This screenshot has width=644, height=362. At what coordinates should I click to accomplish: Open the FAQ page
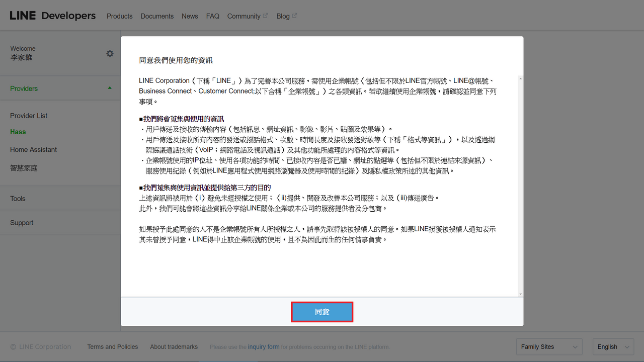(x=213, y=16)
